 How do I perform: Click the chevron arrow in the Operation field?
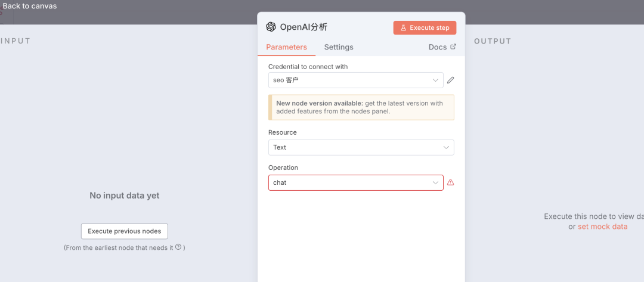(435, 182)
